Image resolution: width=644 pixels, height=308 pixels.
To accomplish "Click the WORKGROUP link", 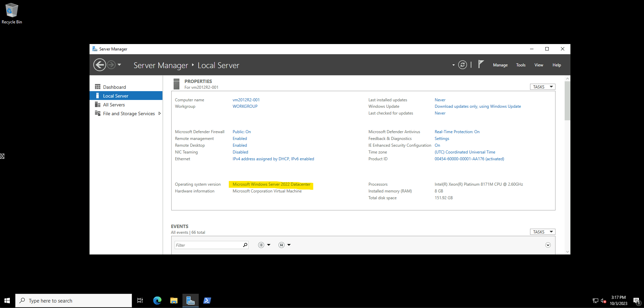I will click(245, 106).
